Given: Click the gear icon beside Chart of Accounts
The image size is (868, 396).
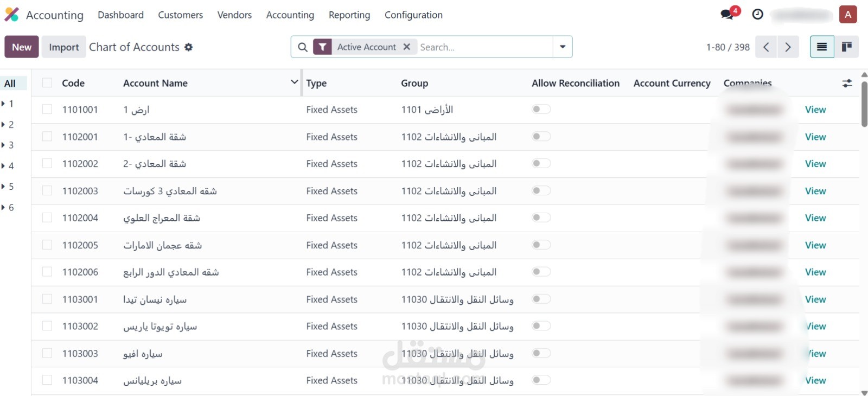Looking at the screenshot, I should pyautogui.click(x=189, y=47).
